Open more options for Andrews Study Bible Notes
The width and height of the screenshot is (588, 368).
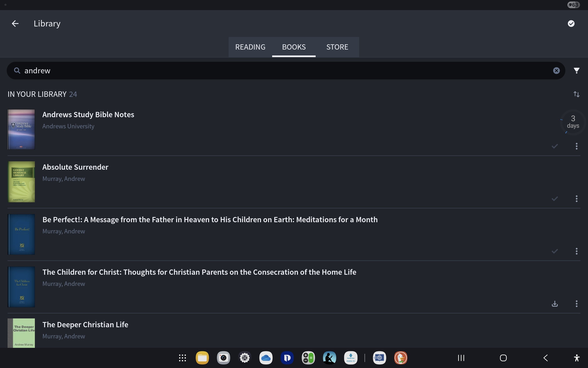[x=576, y=146]
